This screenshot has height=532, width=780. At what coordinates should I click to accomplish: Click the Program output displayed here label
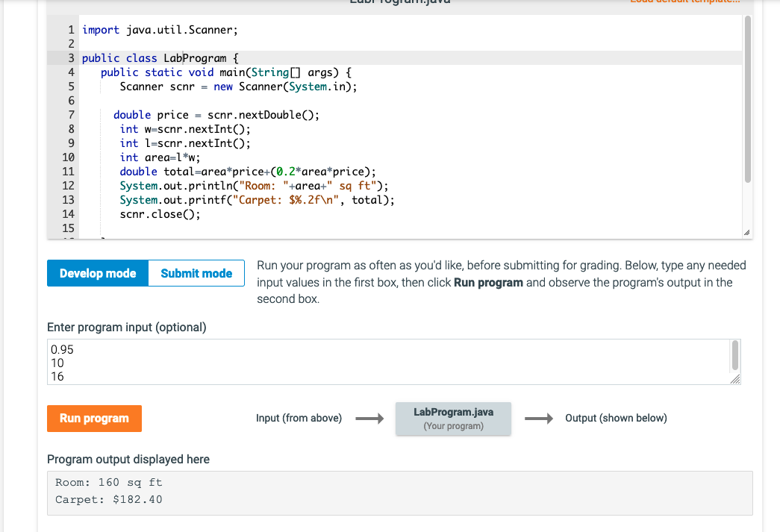[128, 459]
